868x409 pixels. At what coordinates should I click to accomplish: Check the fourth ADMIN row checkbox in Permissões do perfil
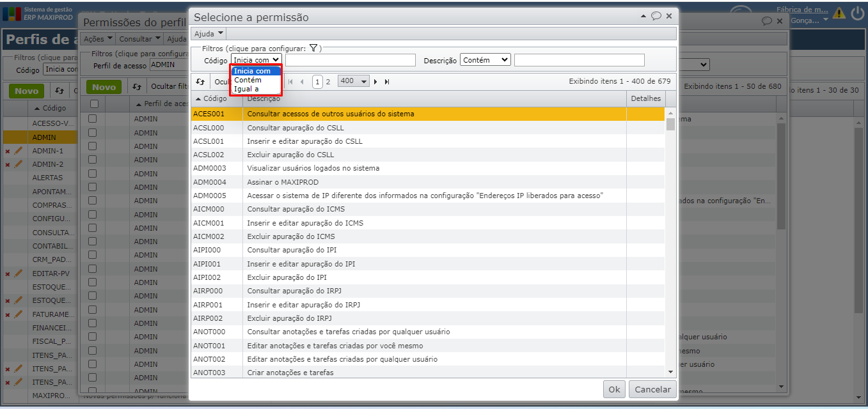(93, 160)
